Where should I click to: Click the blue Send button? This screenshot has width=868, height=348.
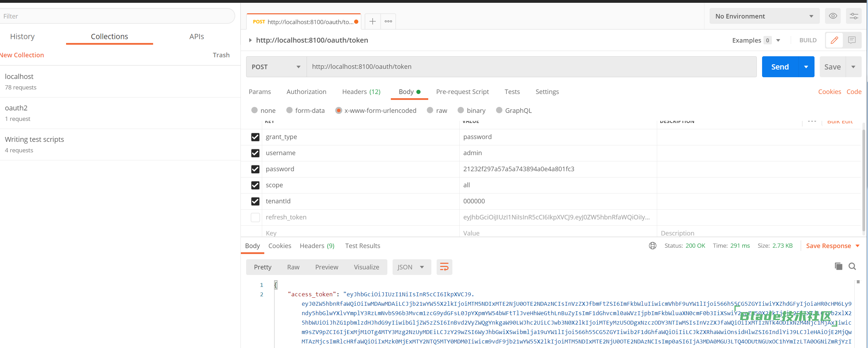point(780,67)
